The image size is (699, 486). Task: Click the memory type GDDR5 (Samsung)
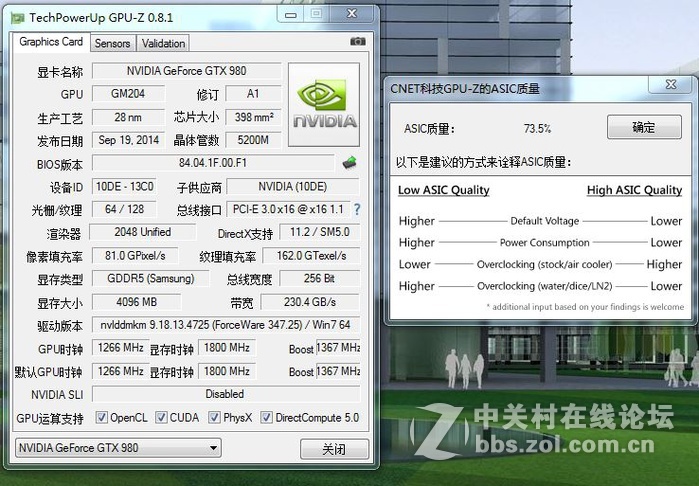click(x=151, y=279)
